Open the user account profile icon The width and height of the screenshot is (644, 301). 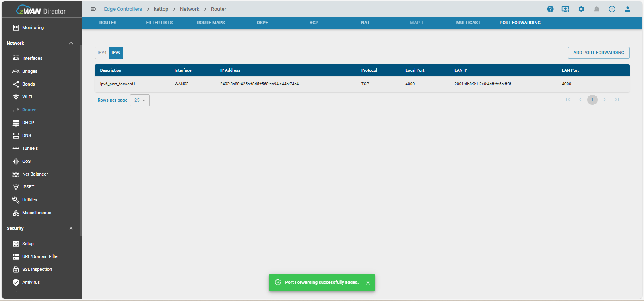pyautogui.click(x=627, y=9)
